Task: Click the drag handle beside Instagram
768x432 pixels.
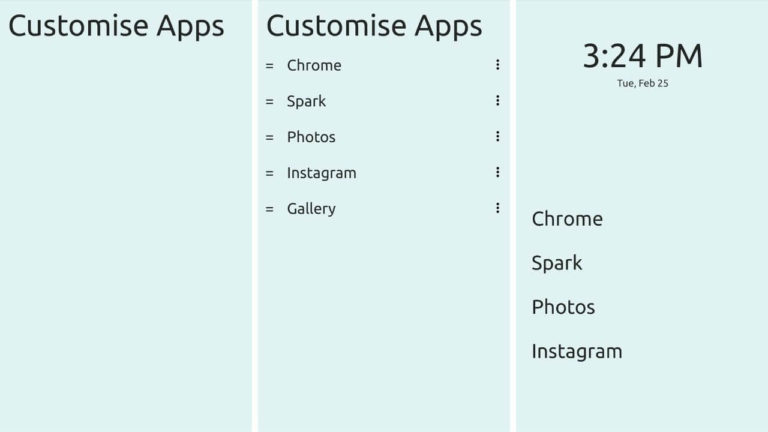Action: coord(269,173)
